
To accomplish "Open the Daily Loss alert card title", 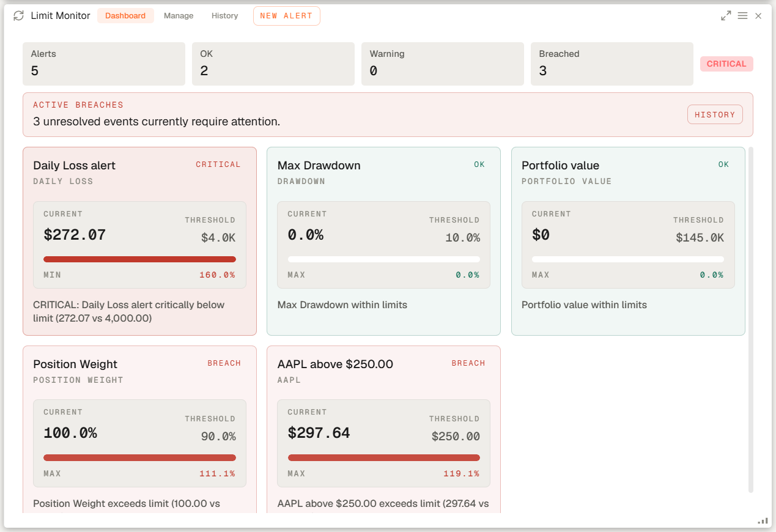I will [x=74, y=166].
